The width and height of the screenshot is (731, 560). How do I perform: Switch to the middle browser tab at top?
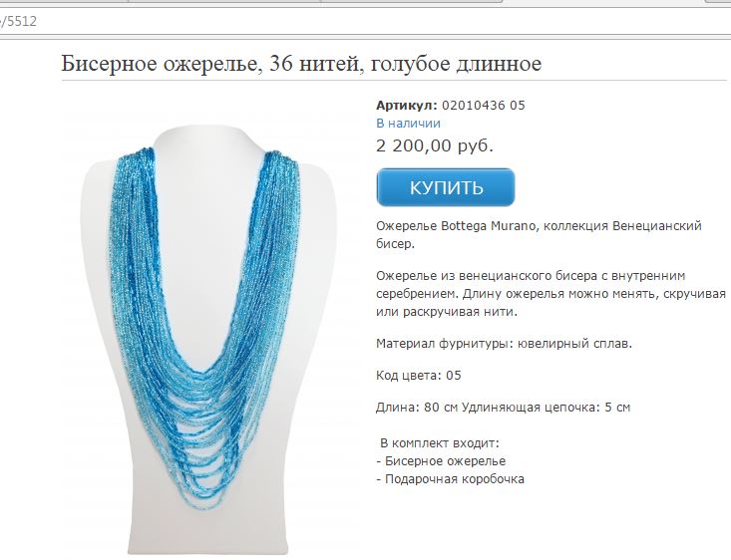[x=224, y=2]
